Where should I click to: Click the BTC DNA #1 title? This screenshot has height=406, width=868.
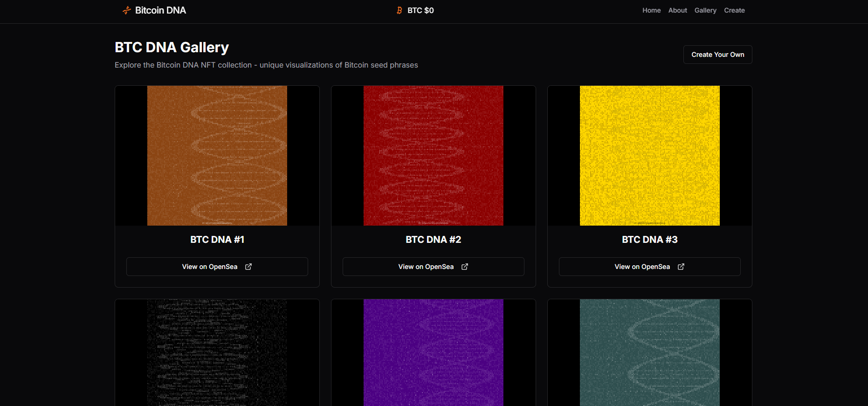tap(217, 240)
